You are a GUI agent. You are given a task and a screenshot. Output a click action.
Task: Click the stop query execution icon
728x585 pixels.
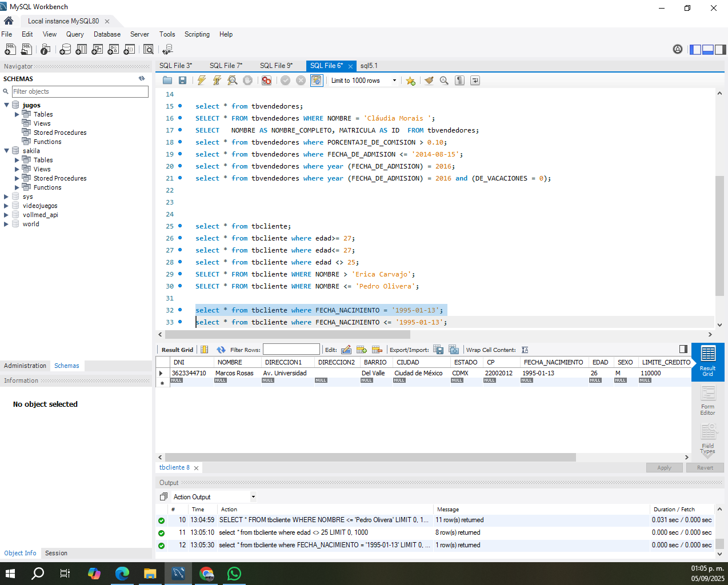(x=247, y=81)
